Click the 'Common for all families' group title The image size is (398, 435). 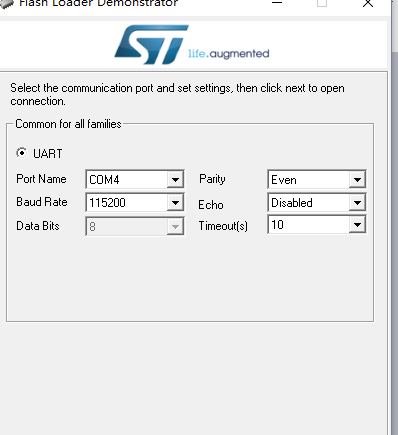point(68,124)
